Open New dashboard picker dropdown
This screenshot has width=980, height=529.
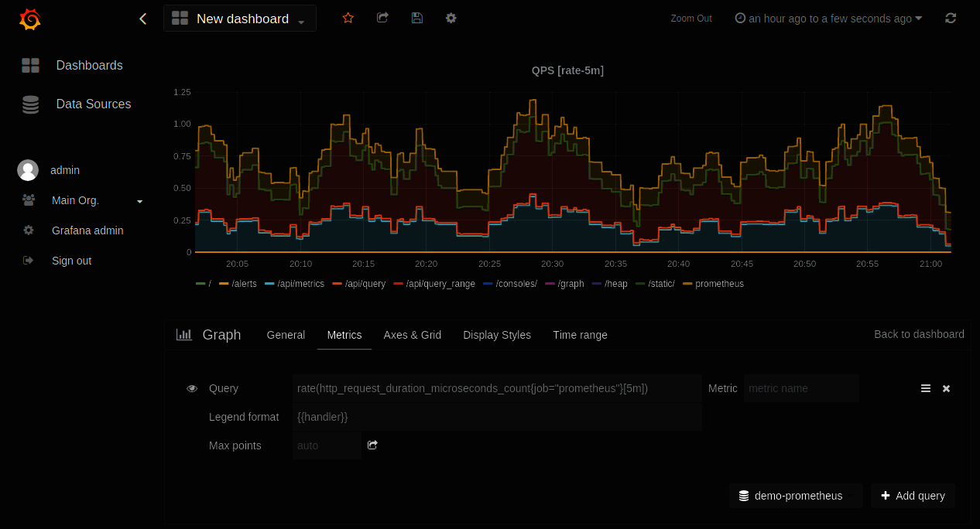coord(240,19)
